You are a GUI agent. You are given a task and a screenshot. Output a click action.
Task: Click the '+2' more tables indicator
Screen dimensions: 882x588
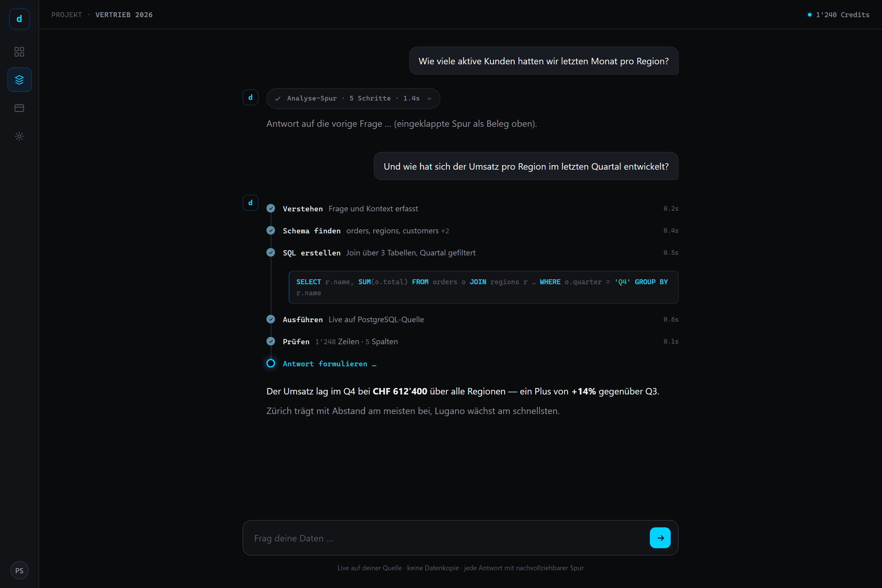pos(445,231)
